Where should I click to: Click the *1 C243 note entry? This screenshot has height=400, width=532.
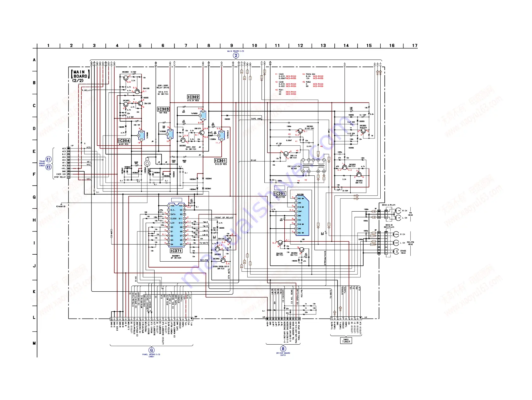[286, 76]
